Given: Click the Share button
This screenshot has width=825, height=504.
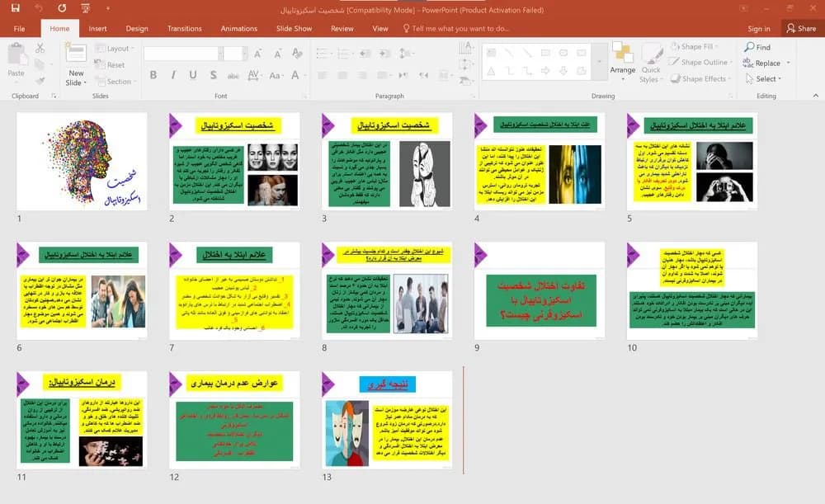Looking at the screenshot, I should (x=801, y=28).
